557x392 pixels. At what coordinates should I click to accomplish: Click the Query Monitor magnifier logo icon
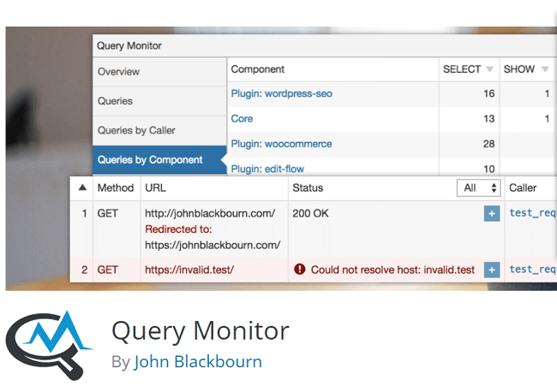[x=49, y=345]
